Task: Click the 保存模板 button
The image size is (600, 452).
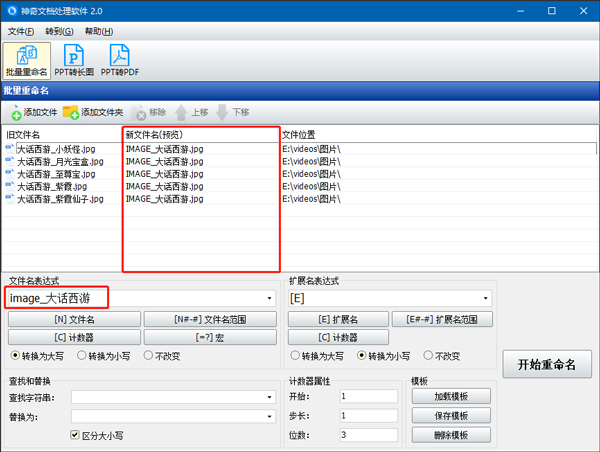Action: click(x=451, y=416)
